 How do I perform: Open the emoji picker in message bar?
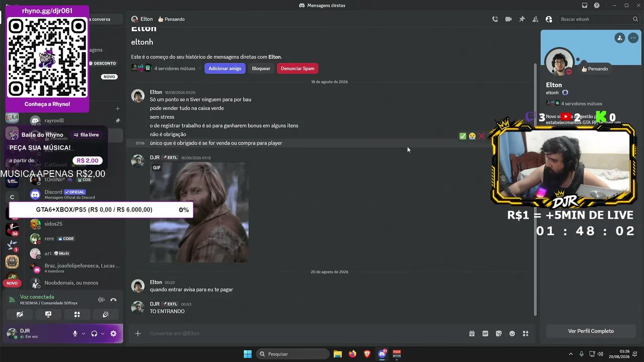pos(512,333)
